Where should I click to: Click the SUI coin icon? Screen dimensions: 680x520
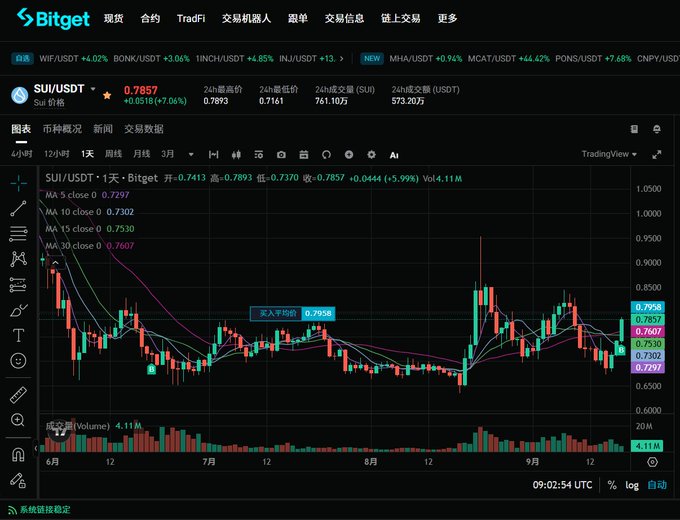[20, 95]
